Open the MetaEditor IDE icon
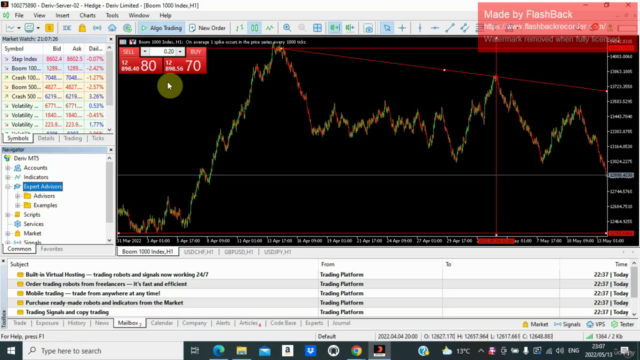Image resolution: width=640 pixels, height=360 pixels. pos(67,28)
